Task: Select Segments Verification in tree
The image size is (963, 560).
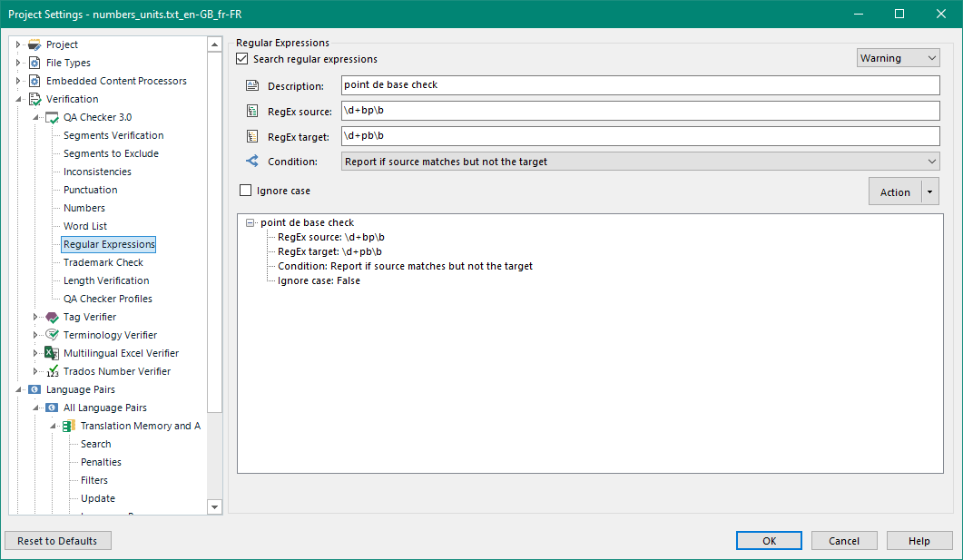Action: coord(113,135)
